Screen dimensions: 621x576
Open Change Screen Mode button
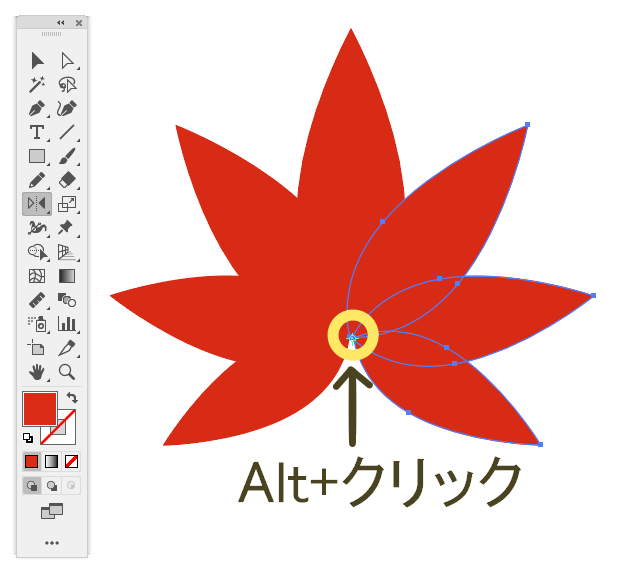[x=52, y=511]
